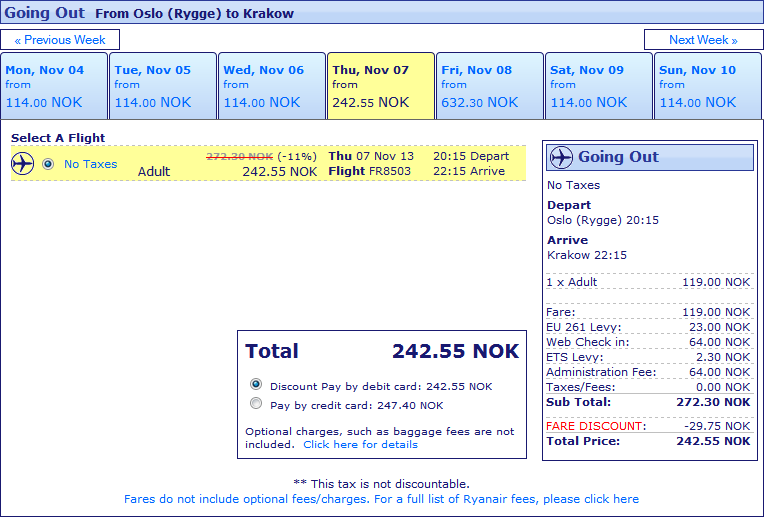This screenshot has height=519, width=767.
Task: Click the (-11%) discount text
Action: coord(297,157)
